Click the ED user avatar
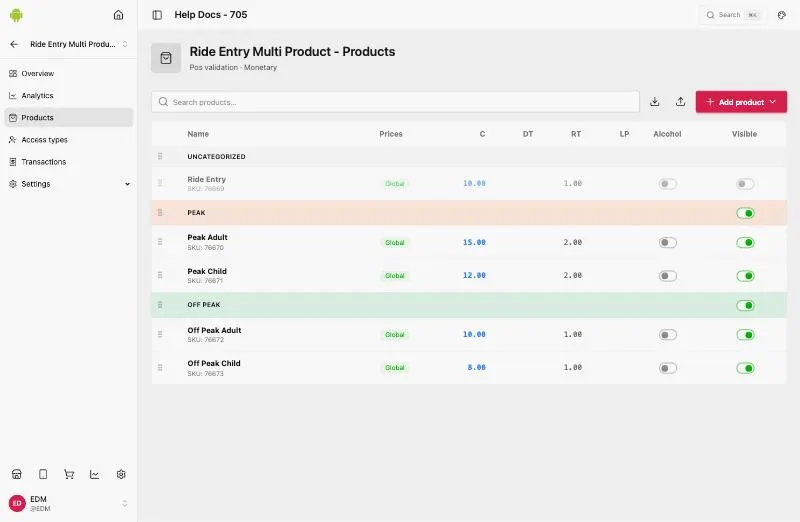The image size is (800, 522). (x=17, y=503)
